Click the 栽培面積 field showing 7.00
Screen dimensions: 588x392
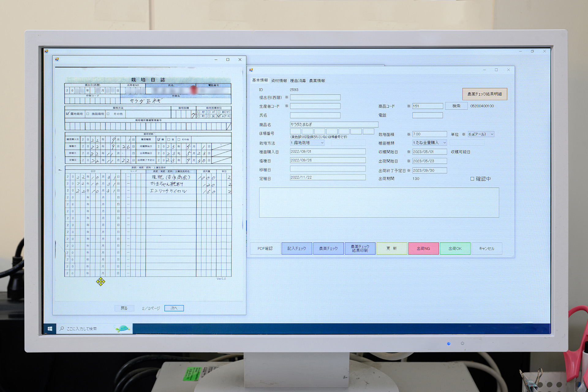click(x=430, y=134)
